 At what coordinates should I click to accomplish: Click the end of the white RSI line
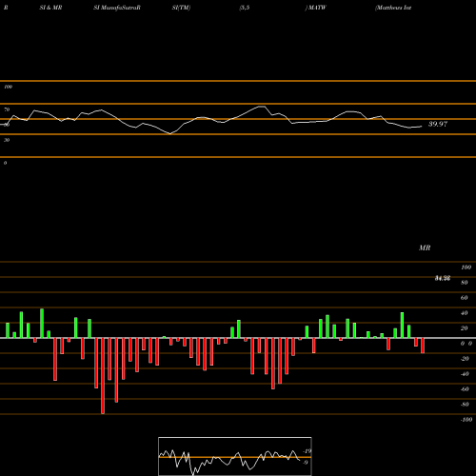(x=422, y=127)
